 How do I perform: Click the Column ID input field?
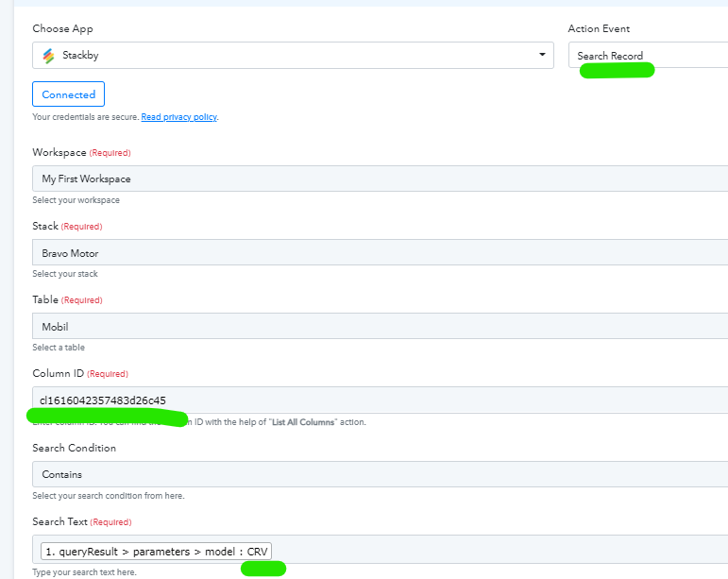[x=380, y=400]
